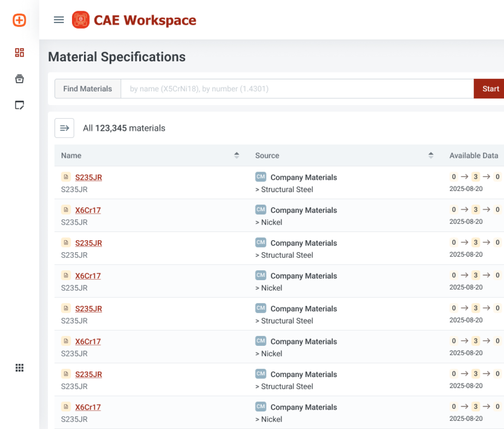Screen dimensions: 504x429
Task: Open the apps grid launcher icon
Action: pos(19,368)
